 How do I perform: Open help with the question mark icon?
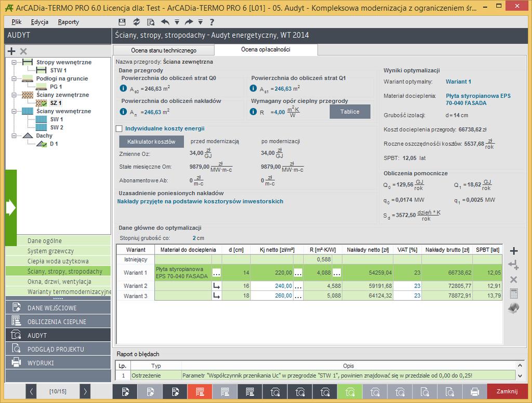coord(212,22)
